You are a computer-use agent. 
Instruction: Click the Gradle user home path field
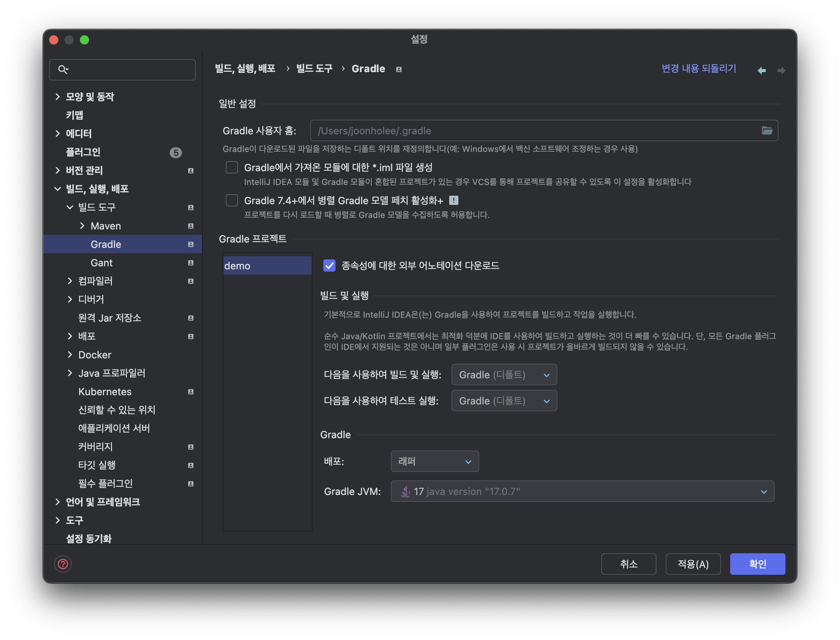point(534,131)
